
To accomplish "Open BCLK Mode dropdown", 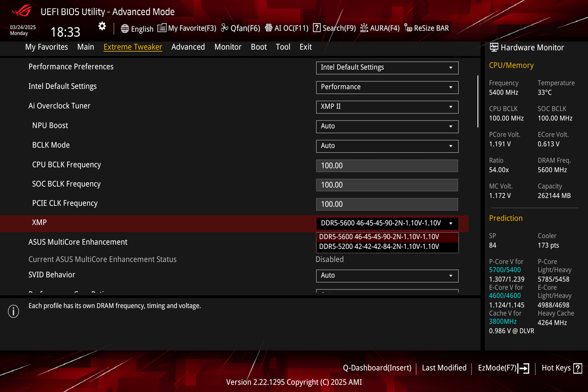I will [x=387, y=146].
